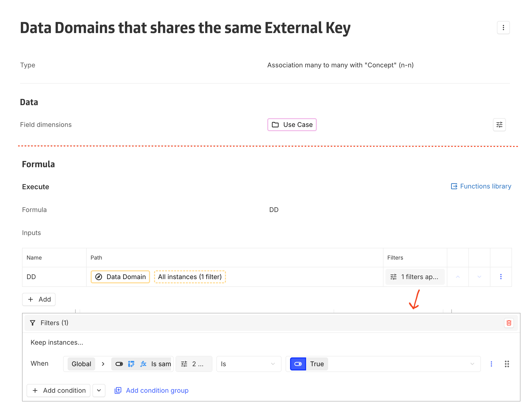This screenshot has width=532, height=415.
Task: Move DD input down with arrow
Action: pyautogui.click(x=479, y=277)
